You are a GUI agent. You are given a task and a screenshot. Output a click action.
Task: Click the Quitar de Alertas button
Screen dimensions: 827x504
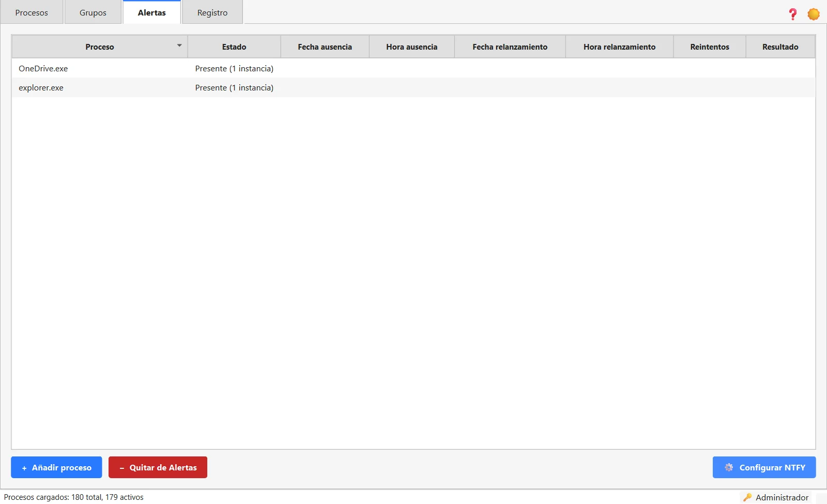[x=158, y=467]
